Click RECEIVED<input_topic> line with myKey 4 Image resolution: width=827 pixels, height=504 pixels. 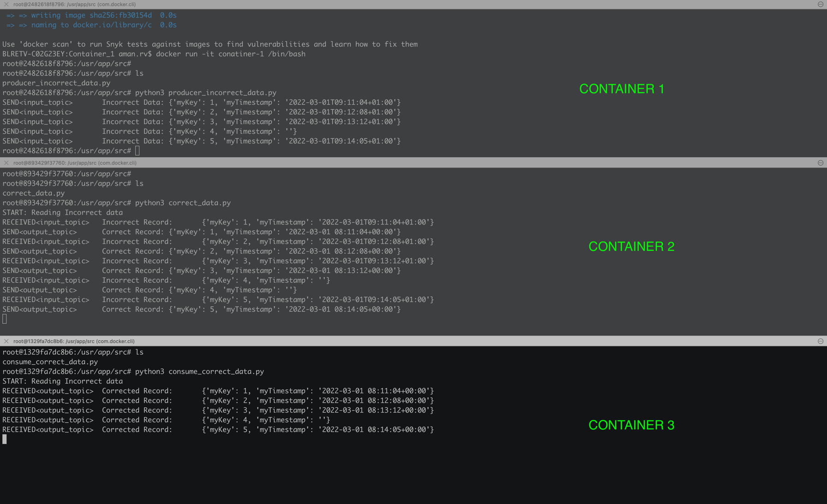166,280
